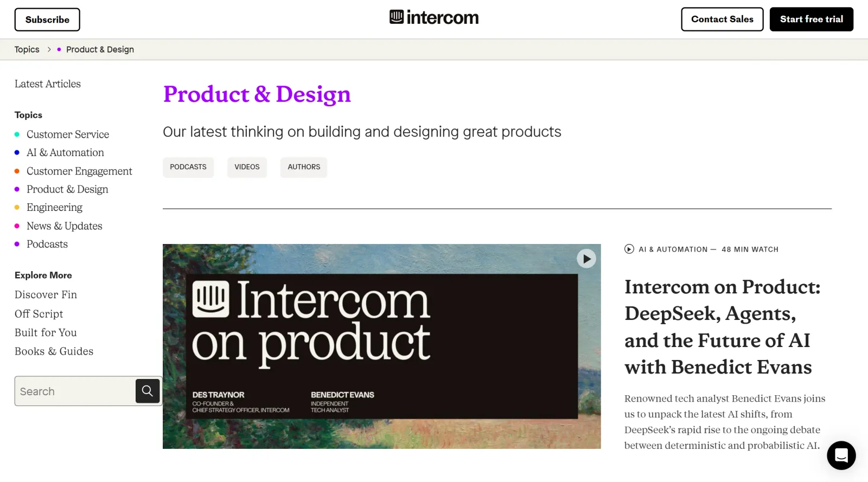Play the Intercom on Product video
This screenshot has width=868, height=482.
(x=586, y=259)
